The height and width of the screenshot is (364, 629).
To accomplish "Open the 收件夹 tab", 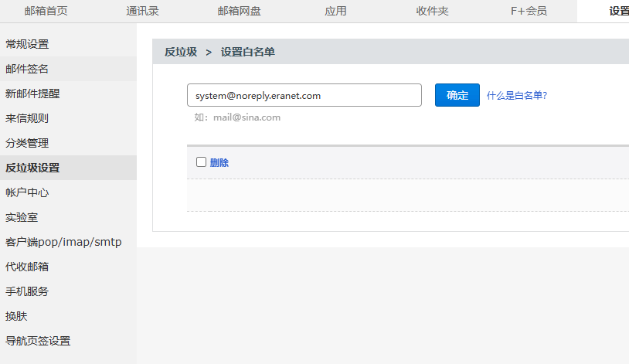I will click(x=432, y=11).
